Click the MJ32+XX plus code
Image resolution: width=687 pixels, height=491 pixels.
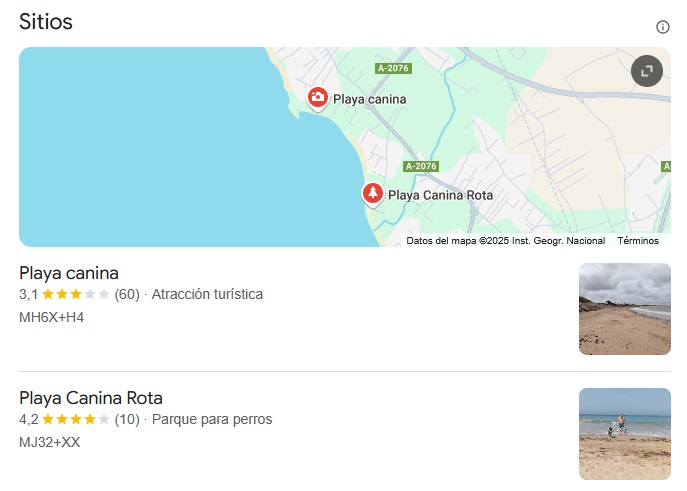click(50, 441)
